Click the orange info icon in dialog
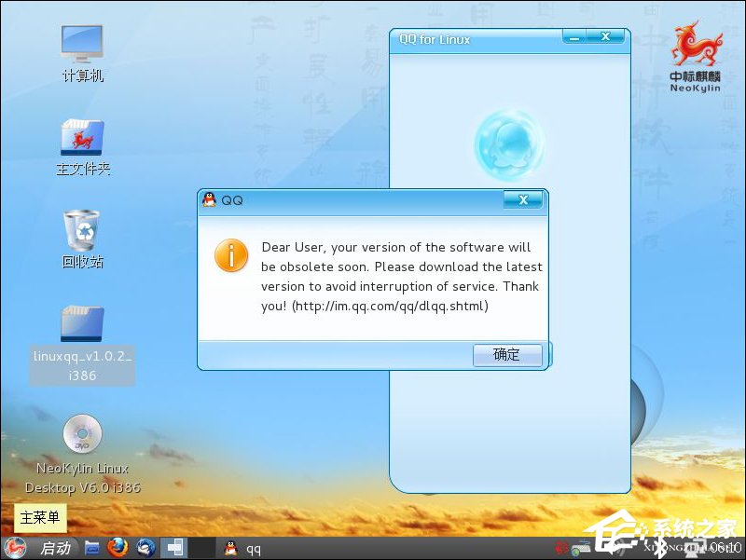Image resolution: width=746 pixels, height=560 pixels. pos(231,255)
